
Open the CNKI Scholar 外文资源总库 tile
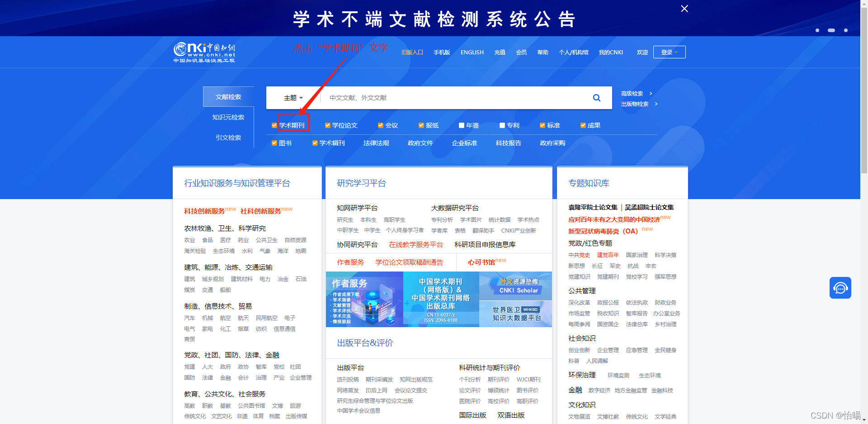[515, 286]
